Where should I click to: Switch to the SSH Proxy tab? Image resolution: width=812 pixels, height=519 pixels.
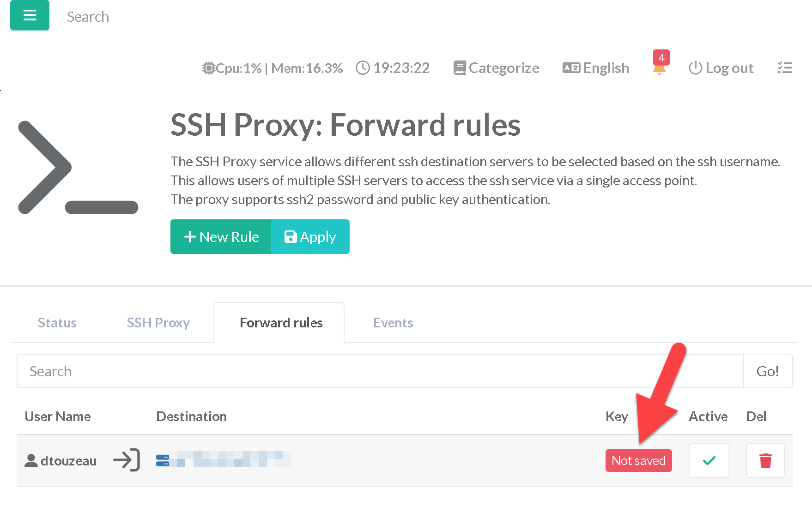point(158,323)
